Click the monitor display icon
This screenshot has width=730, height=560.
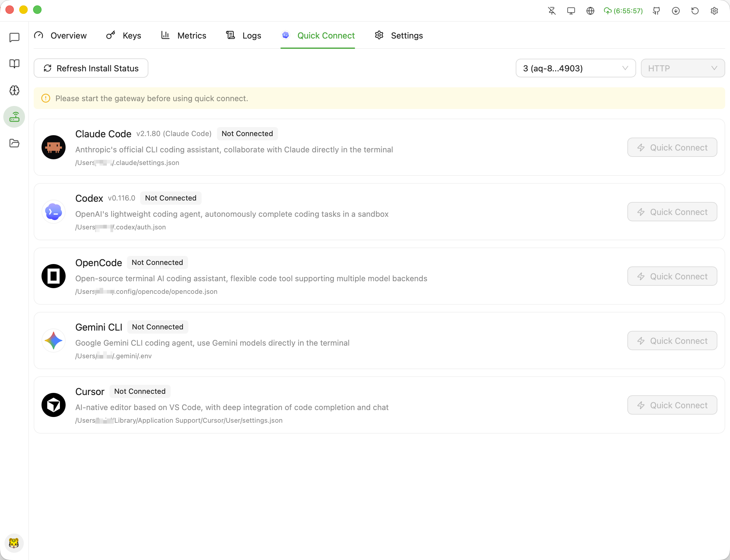[x=571, y=11]
